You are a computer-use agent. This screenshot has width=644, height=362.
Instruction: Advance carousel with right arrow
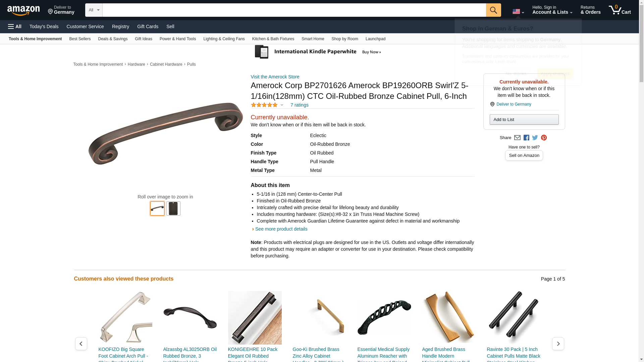pos(558,344)
